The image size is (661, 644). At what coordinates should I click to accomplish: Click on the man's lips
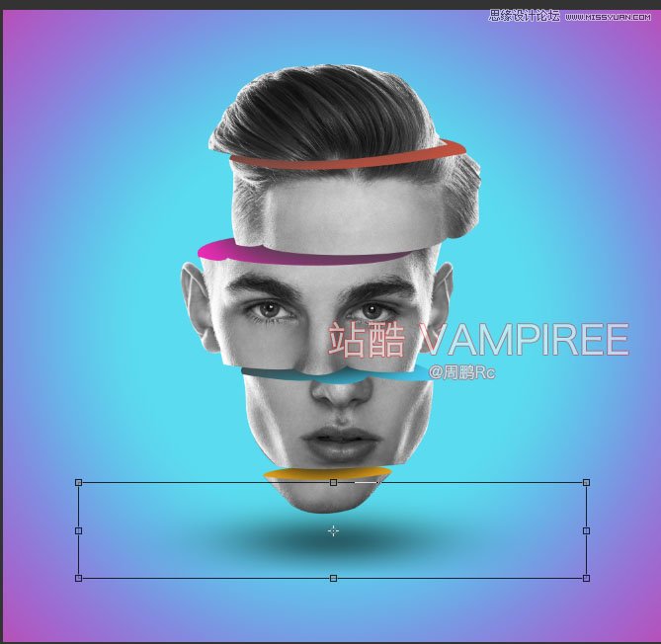(336, 441)
